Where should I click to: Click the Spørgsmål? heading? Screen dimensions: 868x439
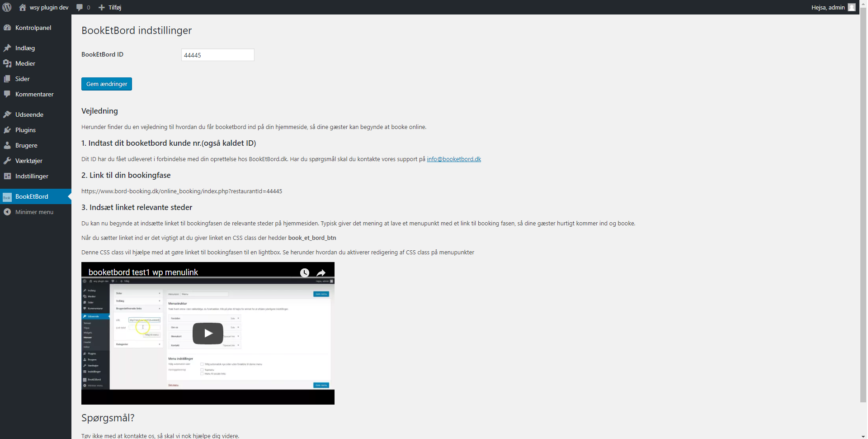coord(108,418)
